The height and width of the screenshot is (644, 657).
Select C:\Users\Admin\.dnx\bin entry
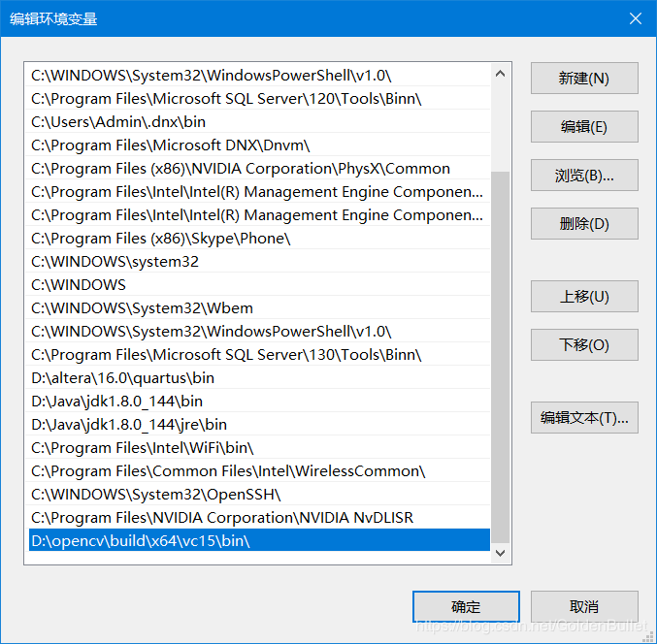259,122
